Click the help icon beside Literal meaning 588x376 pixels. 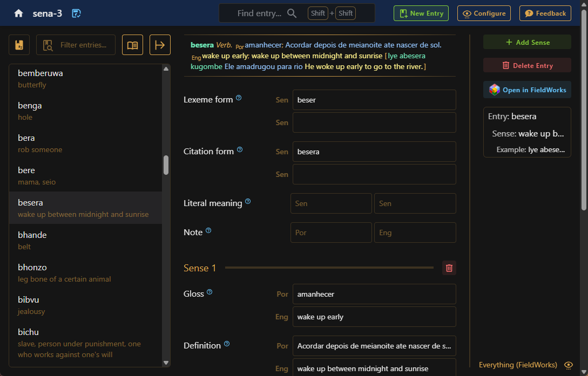pos(248,200)
